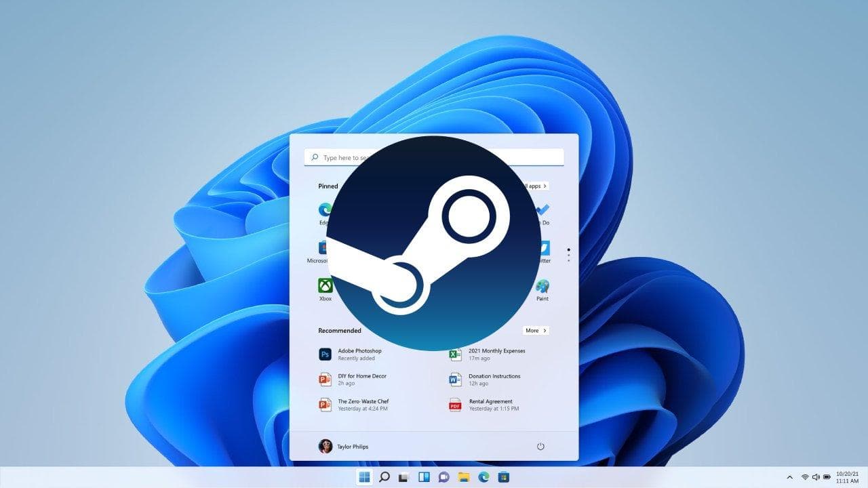The height and width of the screenshot is (488, 868).
Task: Jump to first pinned page dot
Action: point(568,249)
